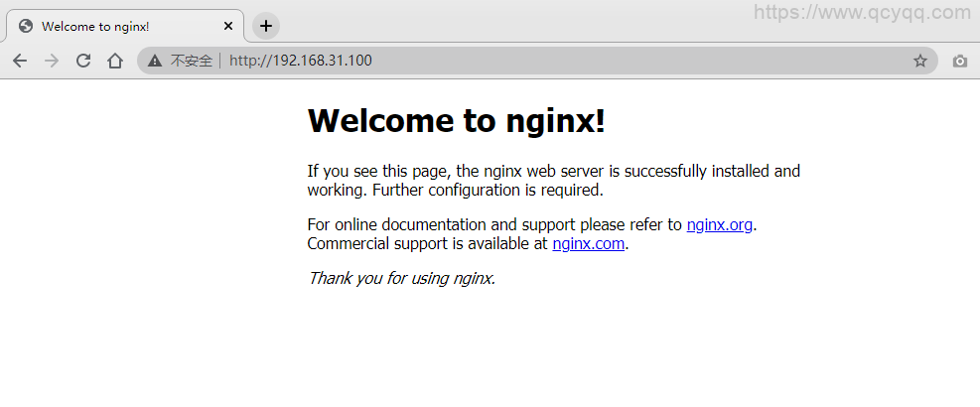Screen dimensions: 980x407
Task: Click the 'Thank you for using nginx.' text
Action: click(401, 278)
